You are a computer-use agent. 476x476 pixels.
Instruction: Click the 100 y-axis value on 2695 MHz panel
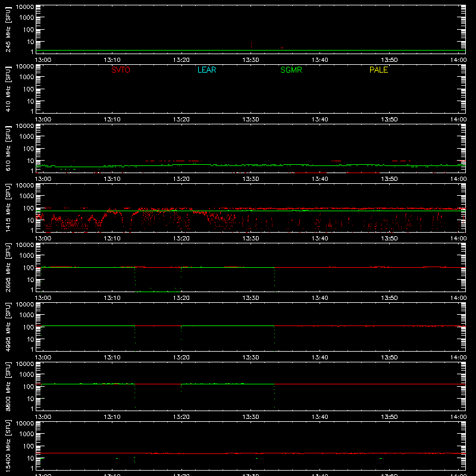29,267
